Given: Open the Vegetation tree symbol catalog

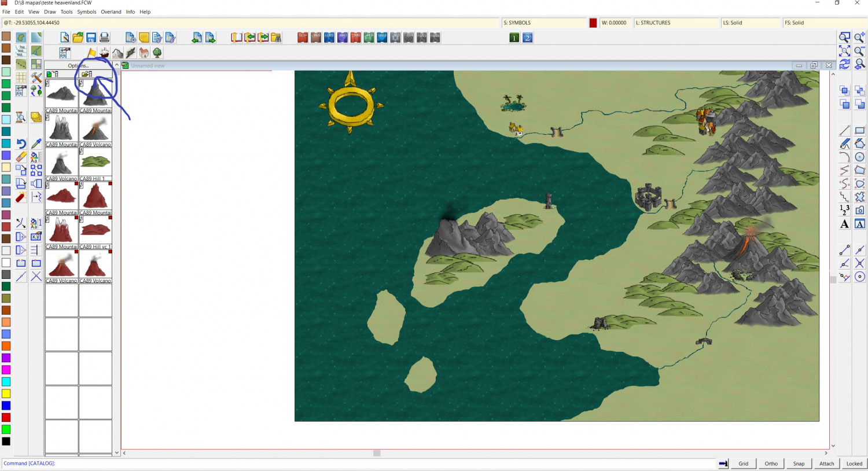Looking at the screenshot, I should [157, 53].
